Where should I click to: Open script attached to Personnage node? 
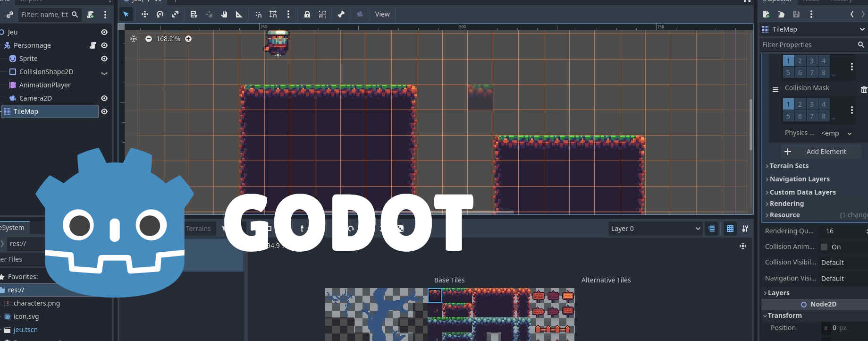[93, 45]
